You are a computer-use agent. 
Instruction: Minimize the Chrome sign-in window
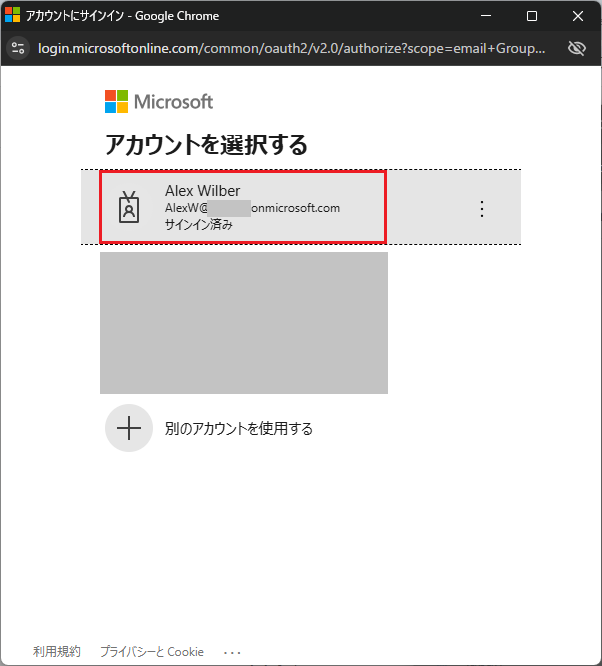[x=486, y=16]
